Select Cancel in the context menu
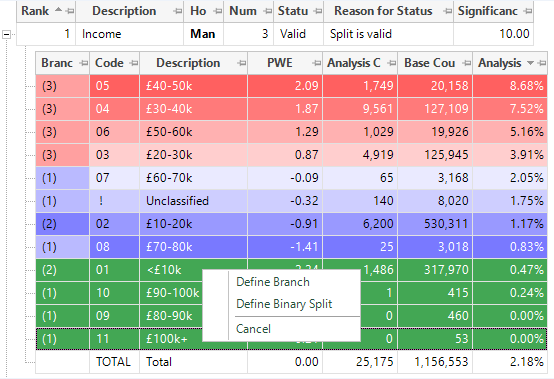Image resolution: width=554 pixels, height=379 pixels. [x=253, y=329]
